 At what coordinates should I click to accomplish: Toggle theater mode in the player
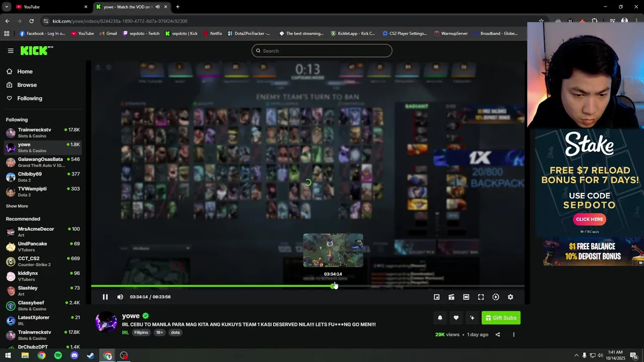click(x=466, y=297)
